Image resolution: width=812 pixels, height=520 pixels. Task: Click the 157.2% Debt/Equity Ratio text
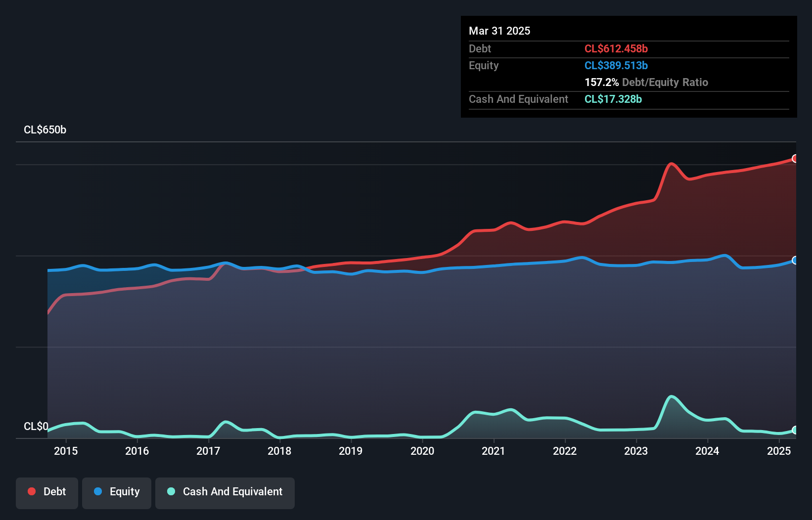coord(646,82)
